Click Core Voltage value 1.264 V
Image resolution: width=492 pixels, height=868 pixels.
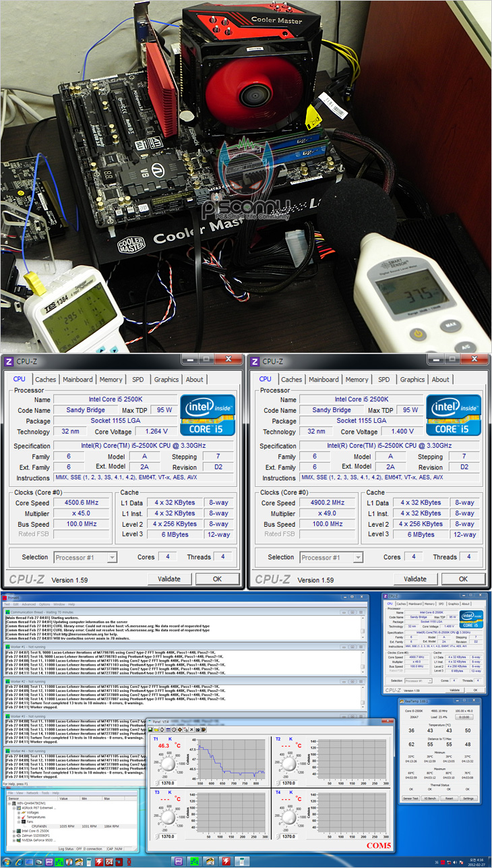pos(157,432)
